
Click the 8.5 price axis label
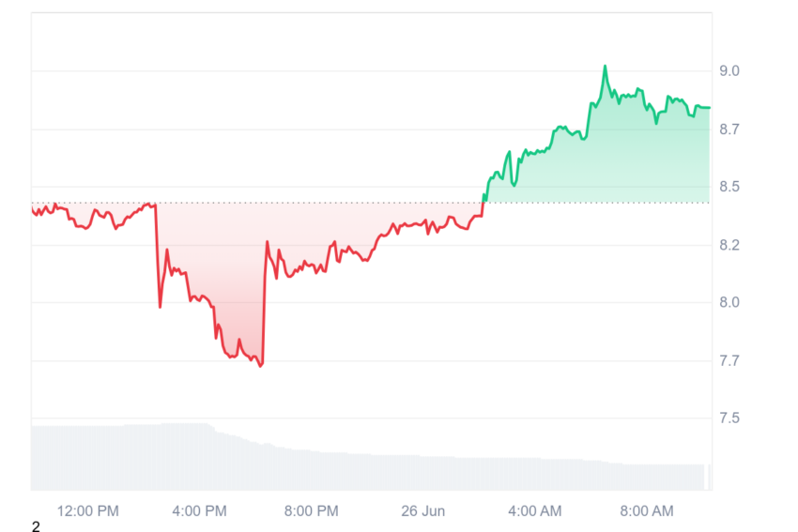[729, 187]
